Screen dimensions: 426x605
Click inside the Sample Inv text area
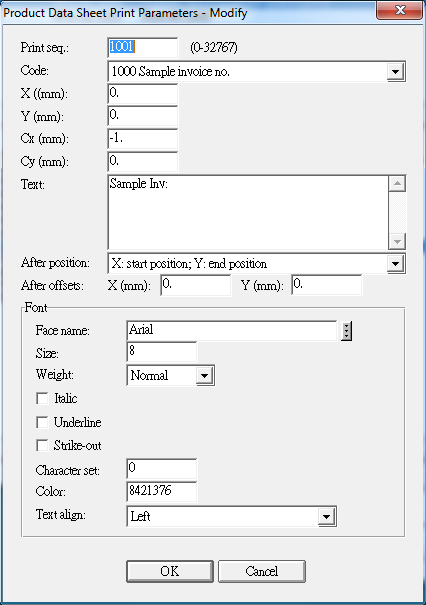tap(248, 213)
